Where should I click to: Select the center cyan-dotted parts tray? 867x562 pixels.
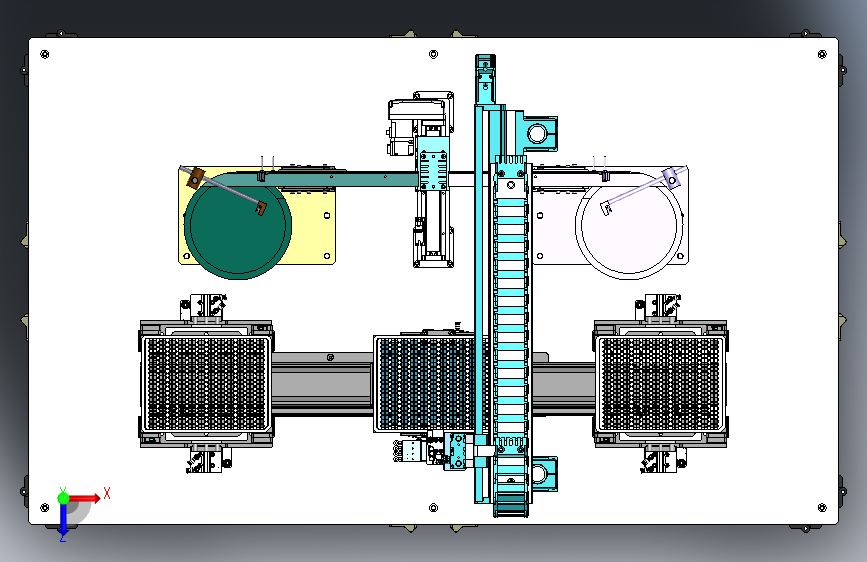[x=425, y=384]
